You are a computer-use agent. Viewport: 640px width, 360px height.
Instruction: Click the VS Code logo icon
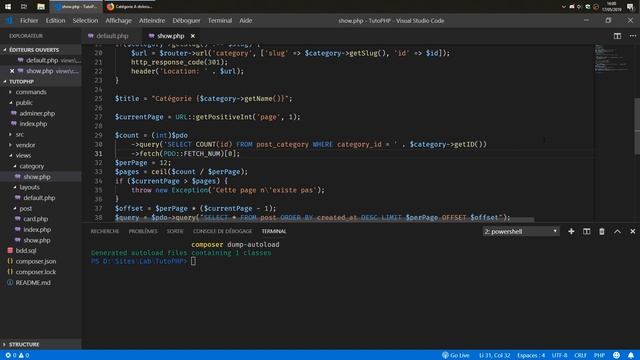click(9, 20)
